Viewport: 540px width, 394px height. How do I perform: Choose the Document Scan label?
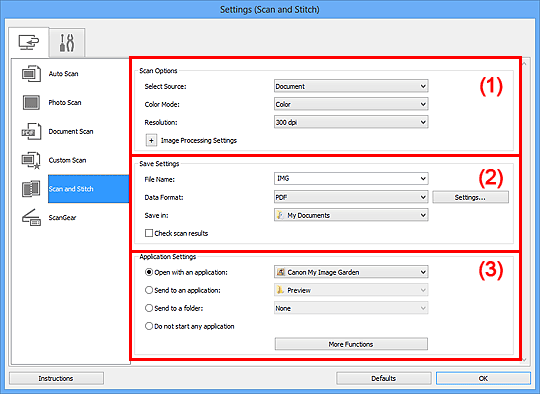tap(71, 132)
